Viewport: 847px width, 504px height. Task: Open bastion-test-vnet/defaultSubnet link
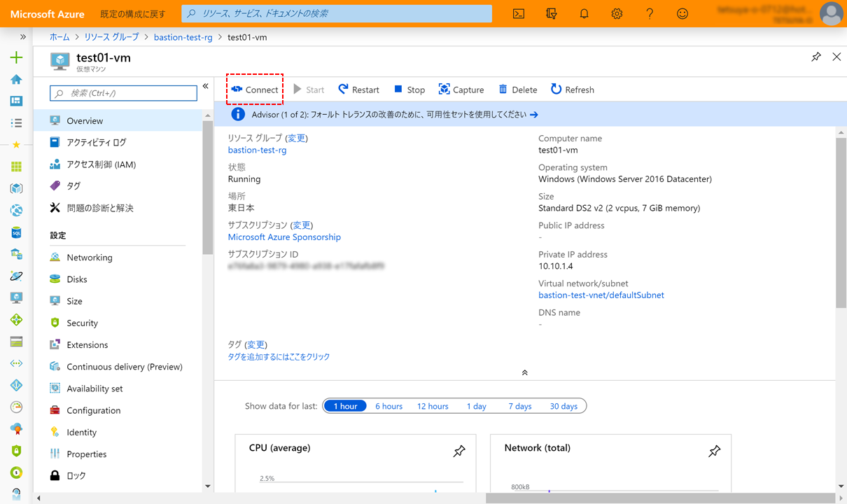coord(601,295)
